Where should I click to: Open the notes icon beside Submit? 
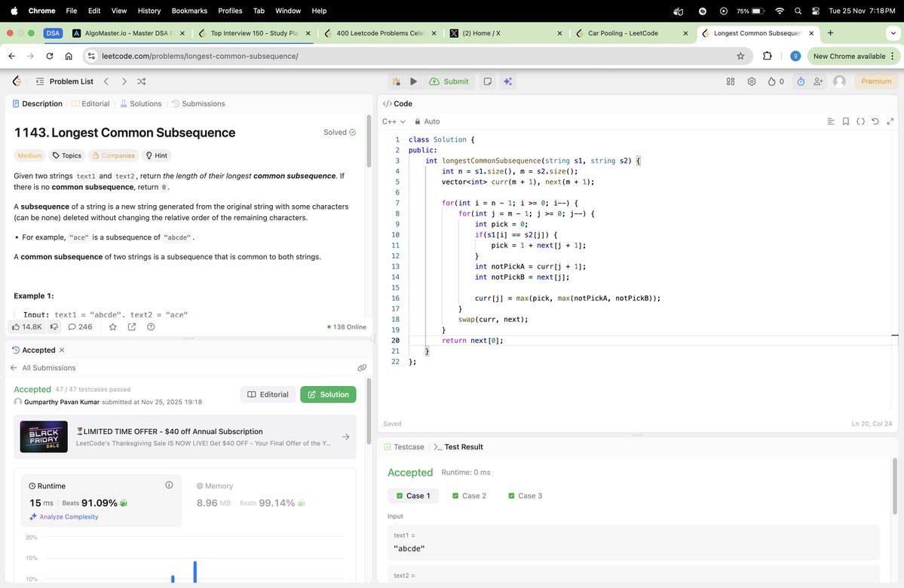tap(488, 81)
